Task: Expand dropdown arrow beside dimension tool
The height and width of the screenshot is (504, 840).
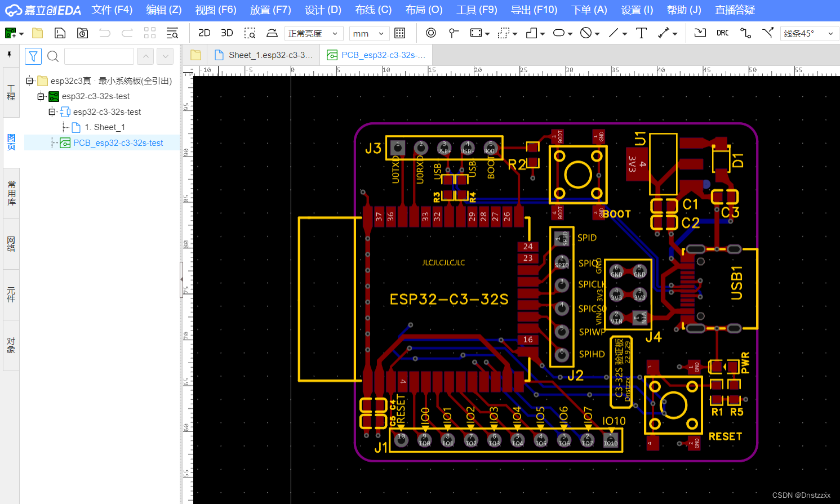Action: pyautogui.click(x=675, y=34)
